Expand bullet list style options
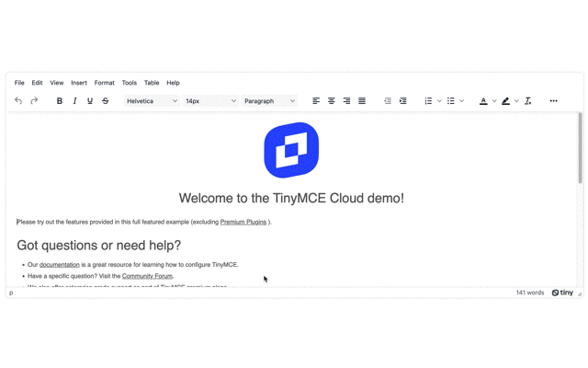This screenshot has height=368, width=588. (x=461, y=100)
